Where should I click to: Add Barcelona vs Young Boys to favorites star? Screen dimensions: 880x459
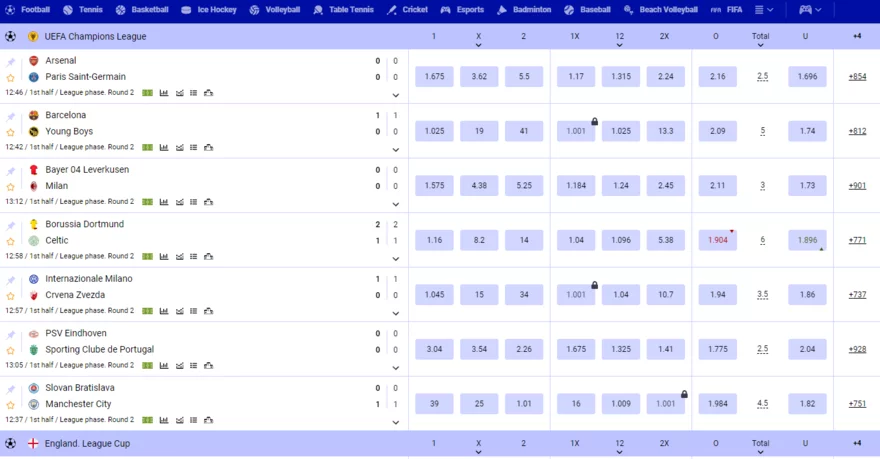[11, 132]
